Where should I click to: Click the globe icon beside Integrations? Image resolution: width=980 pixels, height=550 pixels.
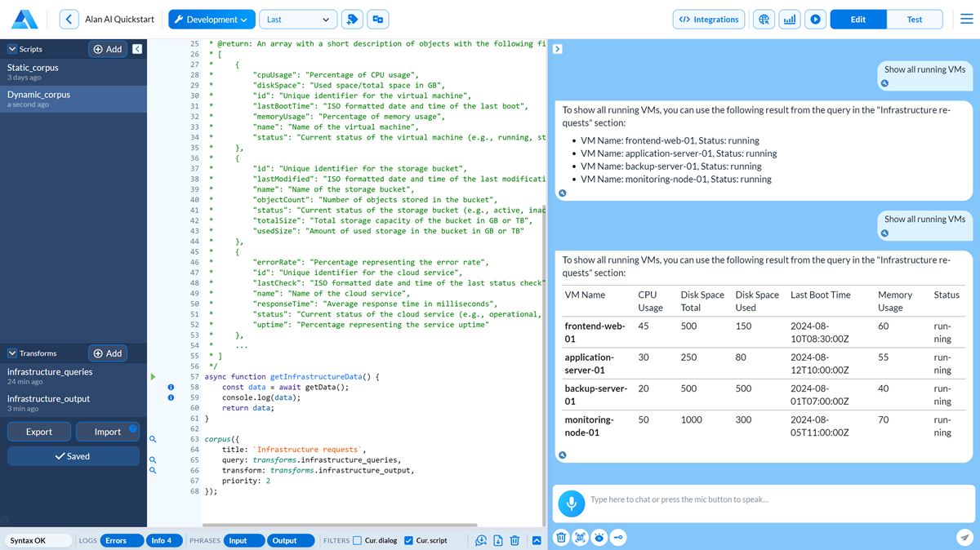point(764,20)
